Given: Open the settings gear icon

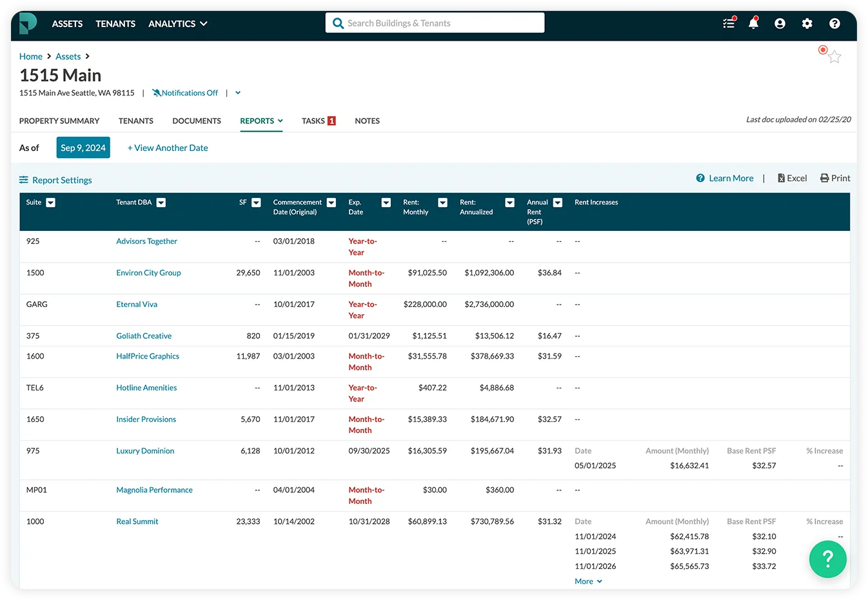Looking at the screenshot, I should pos(807,23).
